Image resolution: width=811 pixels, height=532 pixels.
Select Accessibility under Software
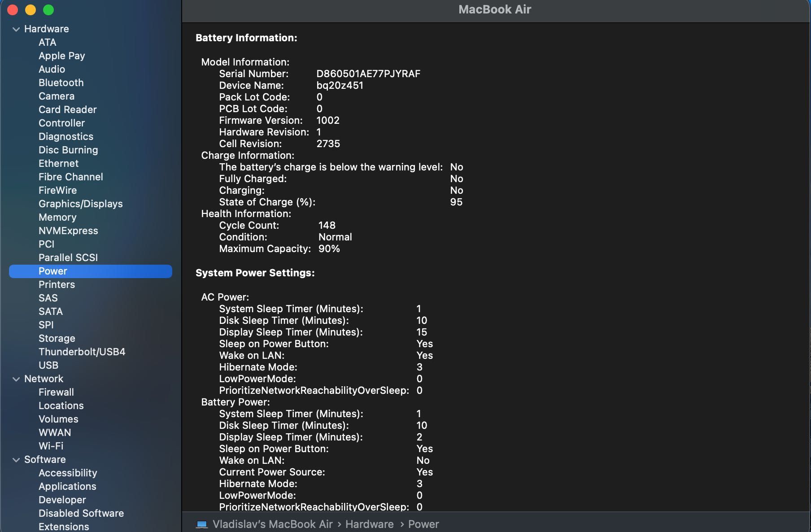(x=68, y=473)
